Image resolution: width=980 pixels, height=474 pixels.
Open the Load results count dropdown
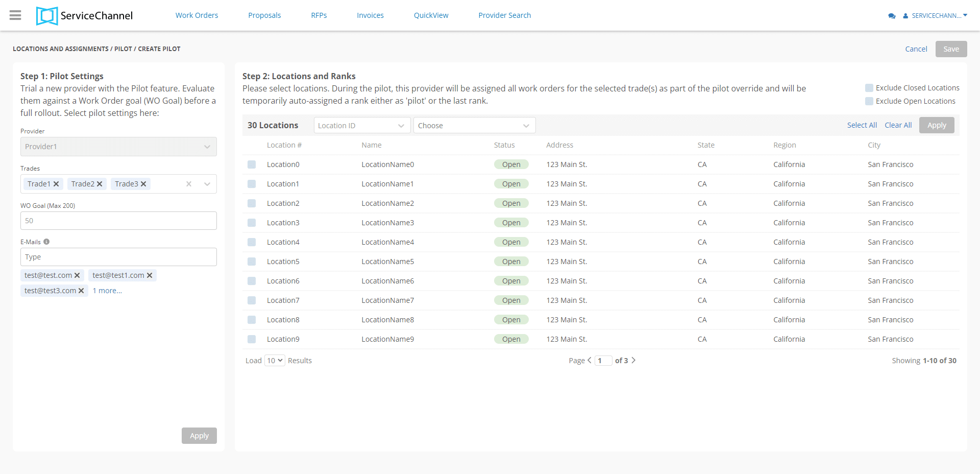[x=275, y=361]
